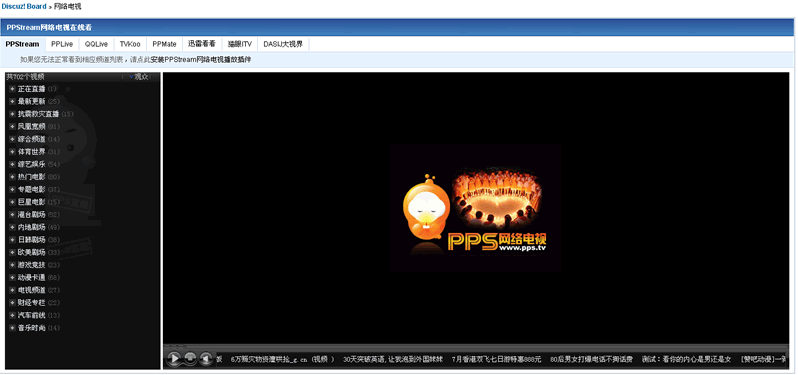Select the 动漫卡通 channel group

(32, 277)
